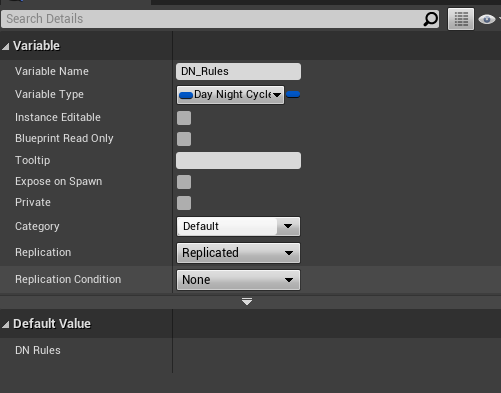Open the Replication dropdown set to Replicated
The height and width of the screenshot is (393, 501).
click(x=238, y=253)
